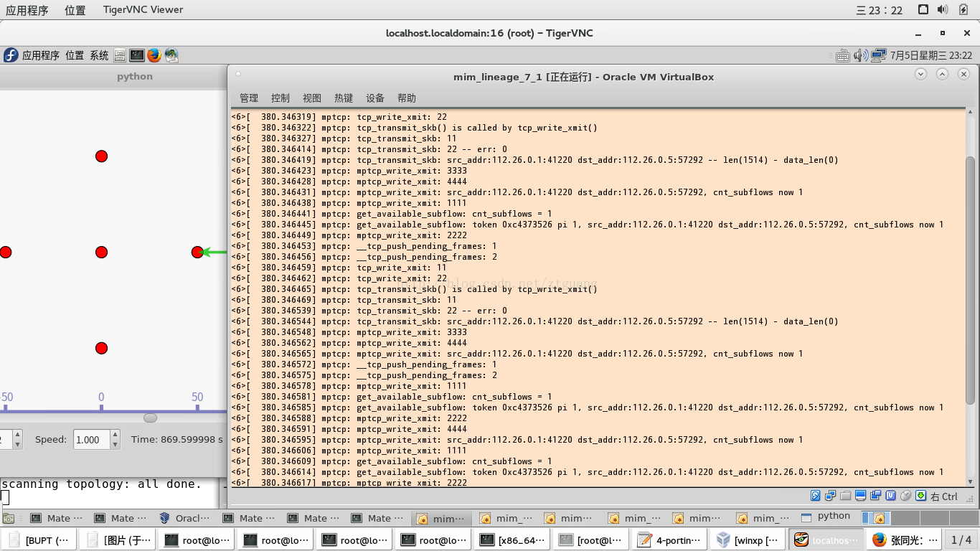Viewport: 980px width, 551px height.
Task: Switch to the [BUPT (… window in outer taskbar
Action: click(x=39, y=540)
